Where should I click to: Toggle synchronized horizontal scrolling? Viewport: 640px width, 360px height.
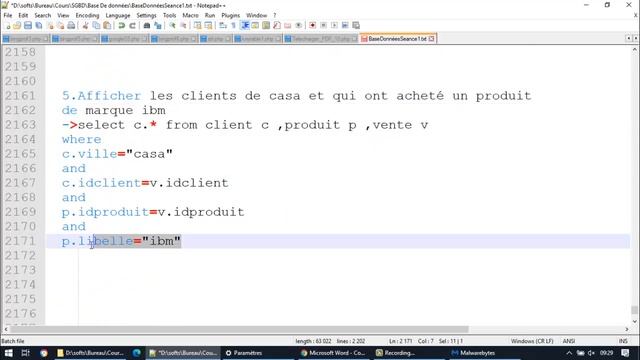tap(209, 25)
